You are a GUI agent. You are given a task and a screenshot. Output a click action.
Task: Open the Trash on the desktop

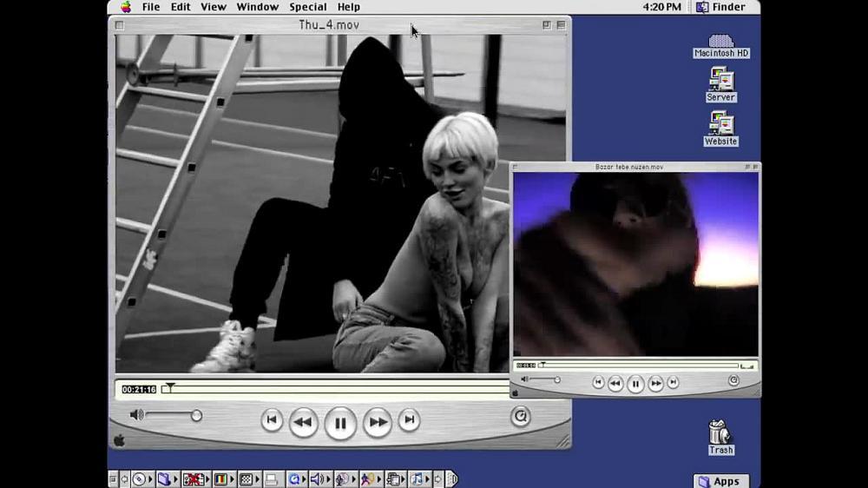pos(720,436)
